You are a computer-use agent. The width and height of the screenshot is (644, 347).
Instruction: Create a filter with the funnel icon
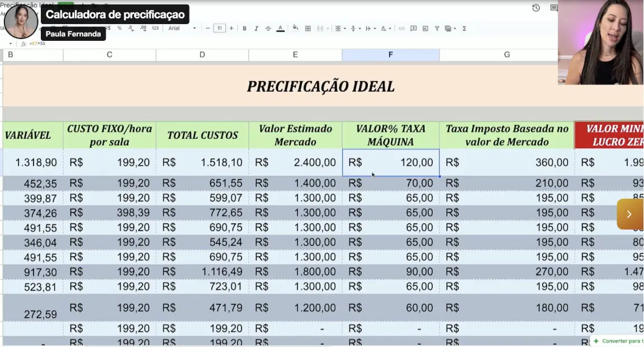[437, 29]
